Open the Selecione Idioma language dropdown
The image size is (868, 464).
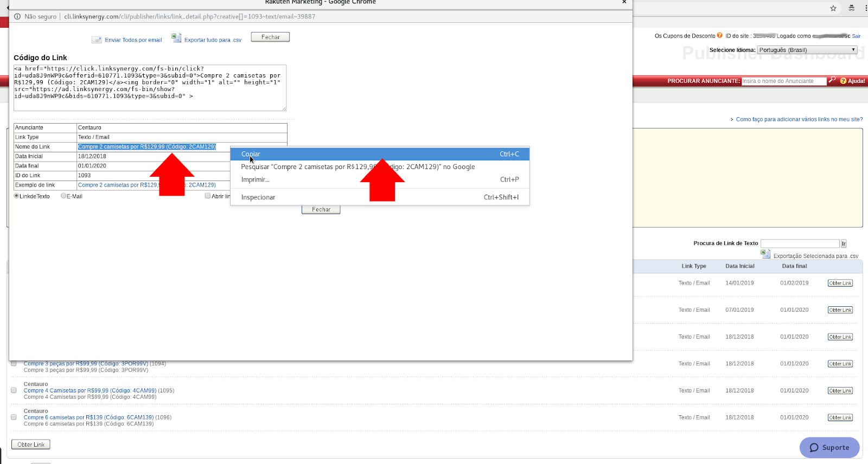click(807, 50)
